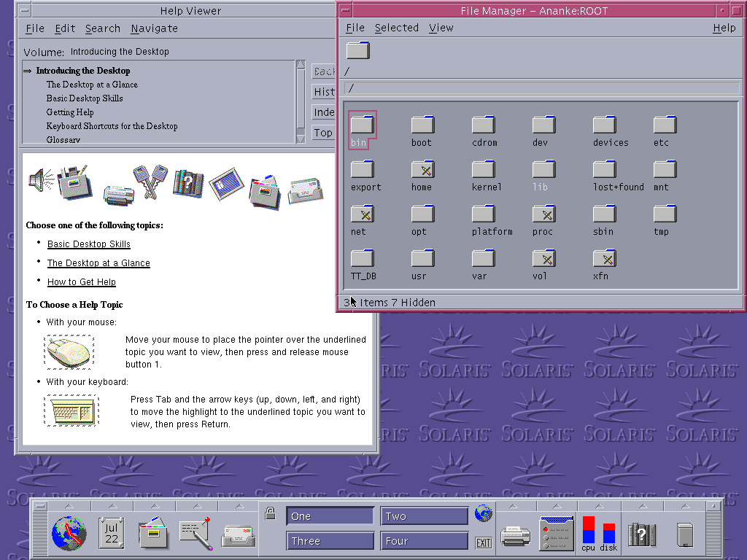
Task: Click the File Manager path input field
Action: 541,88
